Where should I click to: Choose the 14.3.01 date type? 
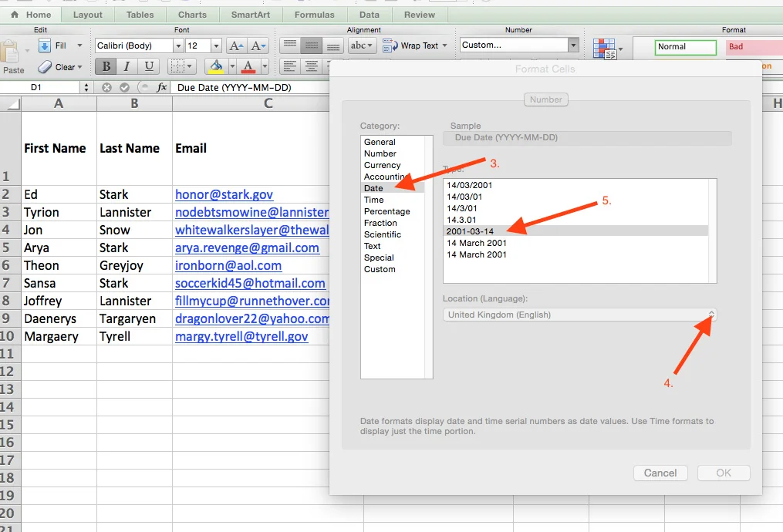[x=575, y=220]
